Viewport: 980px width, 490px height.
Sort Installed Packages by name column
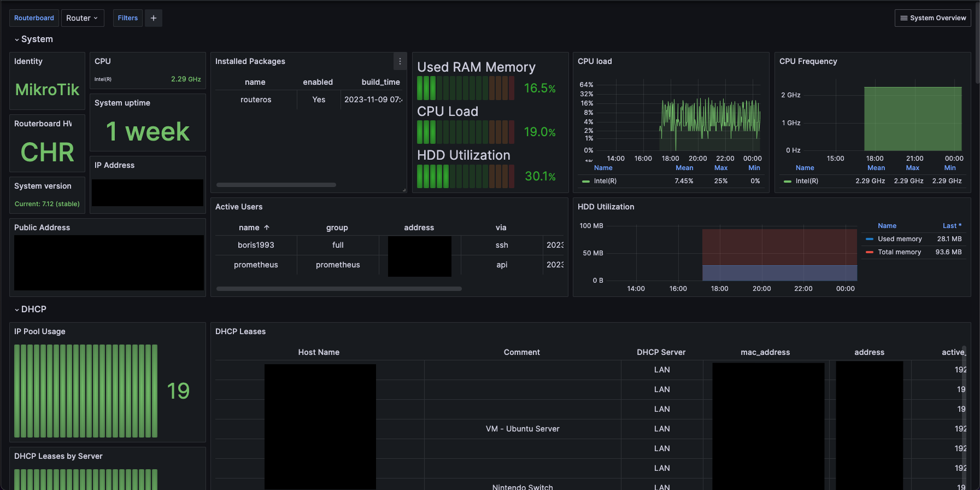coord(255,82)
